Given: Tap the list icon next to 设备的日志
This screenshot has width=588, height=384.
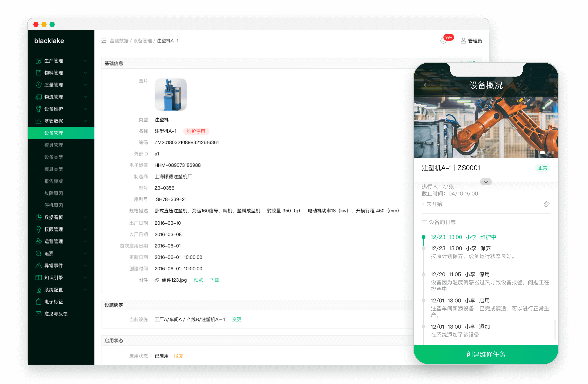Looking at the screenshot, I should click(424, 222).
